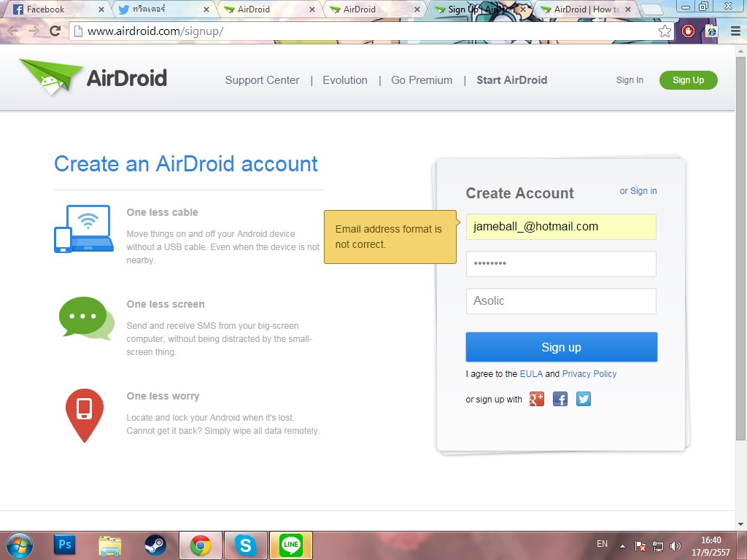Open Steam from the taskbar
This screenshot has height=560, width=747.
point(155,545)
